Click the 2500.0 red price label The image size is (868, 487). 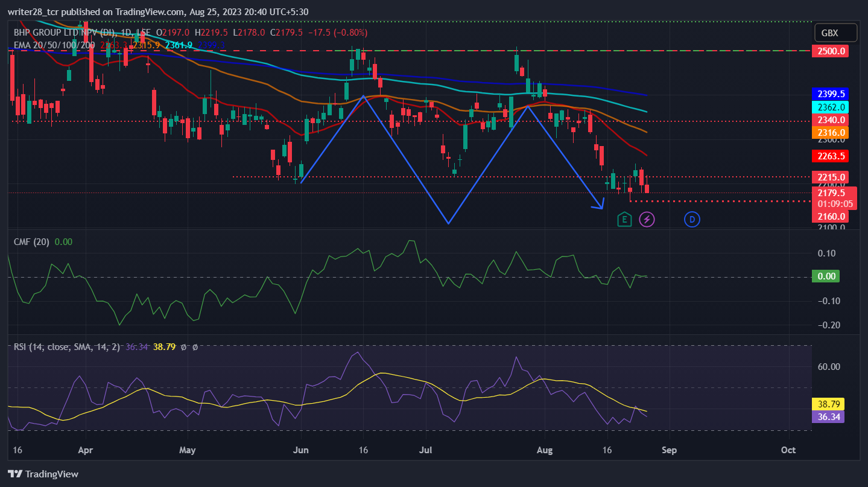831,51
